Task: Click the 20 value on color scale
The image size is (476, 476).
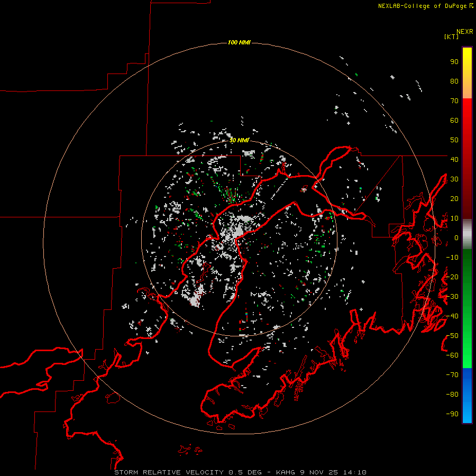Action: tap(454, 198)
